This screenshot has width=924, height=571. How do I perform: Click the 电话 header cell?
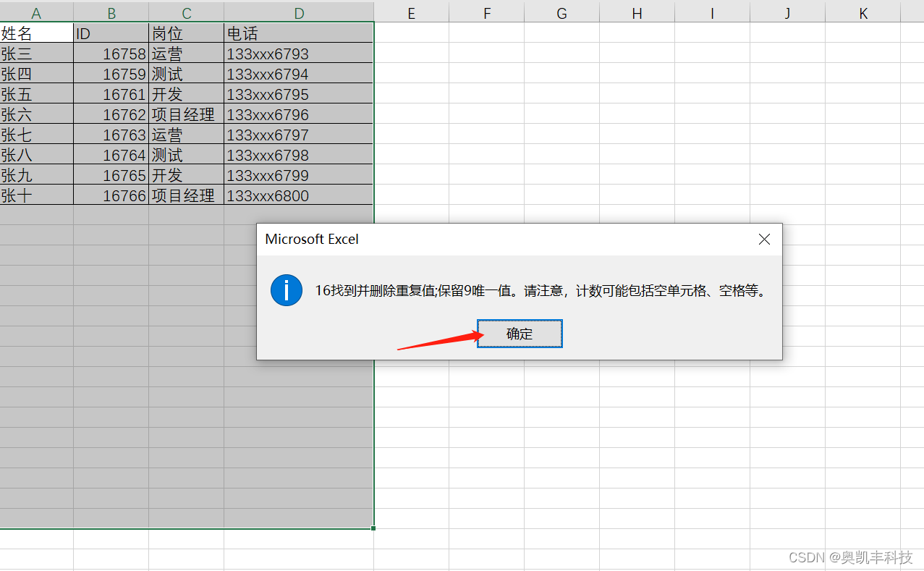coord(299,33)
